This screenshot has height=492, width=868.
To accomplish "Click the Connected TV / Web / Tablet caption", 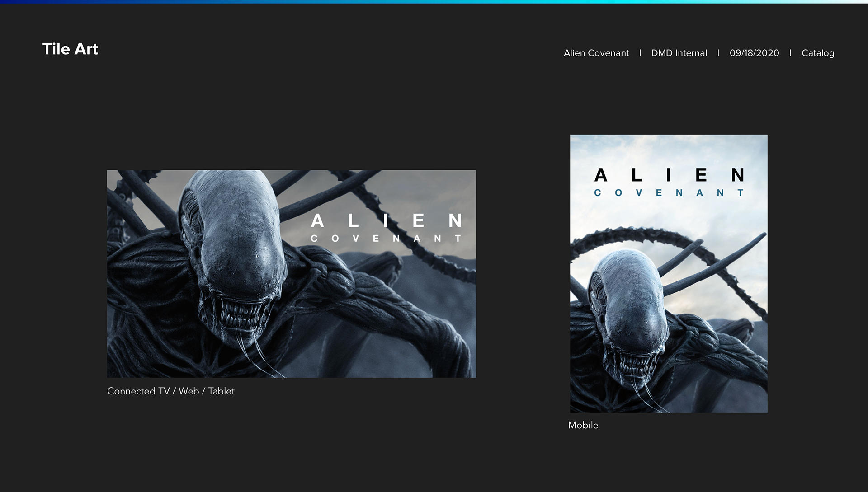I will pyautogui.click(x=171, y=391).
